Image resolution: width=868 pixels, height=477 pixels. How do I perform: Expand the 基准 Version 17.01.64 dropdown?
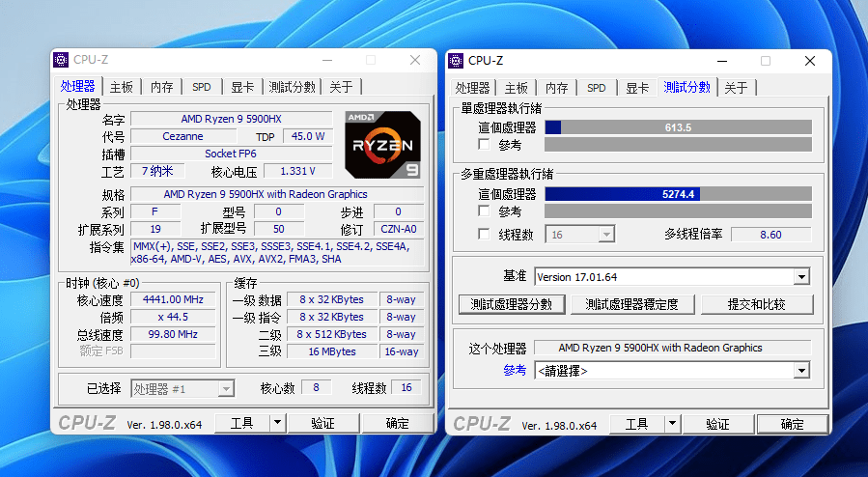coord(801,277)
